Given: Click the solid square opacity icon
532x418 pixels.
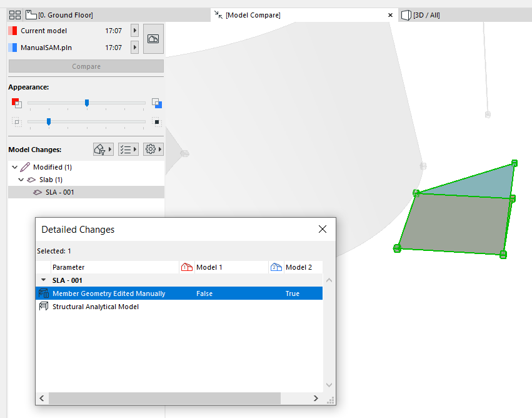Looking at the screenshot, I should coord(157,122).
